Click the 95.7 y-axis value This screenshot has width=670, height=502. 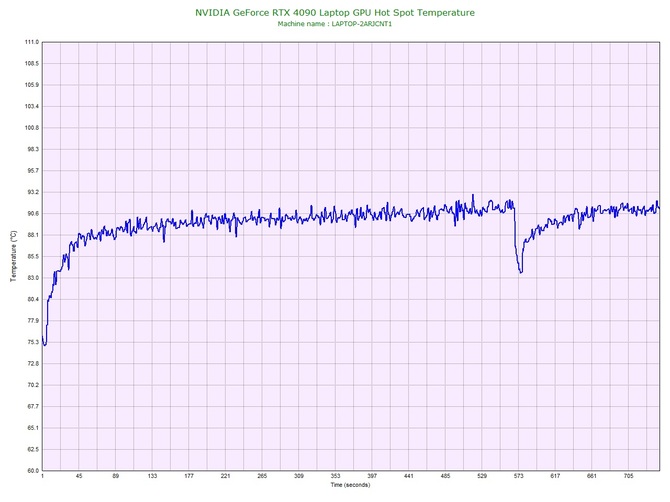tap(33, 170)
